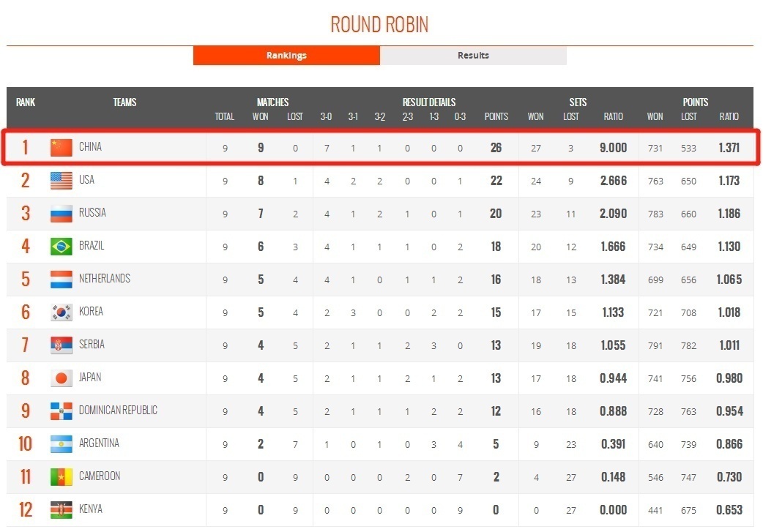This screenshot has height=532, width=763.
Task: Click the TEAMS column header
Action: 124,102
